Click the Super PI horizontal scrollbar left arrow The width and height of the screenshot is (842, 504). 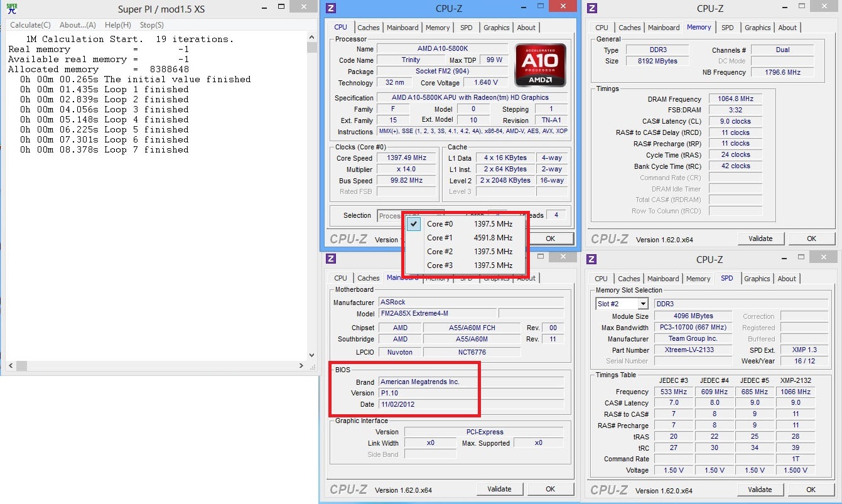[x=9, y=365]
